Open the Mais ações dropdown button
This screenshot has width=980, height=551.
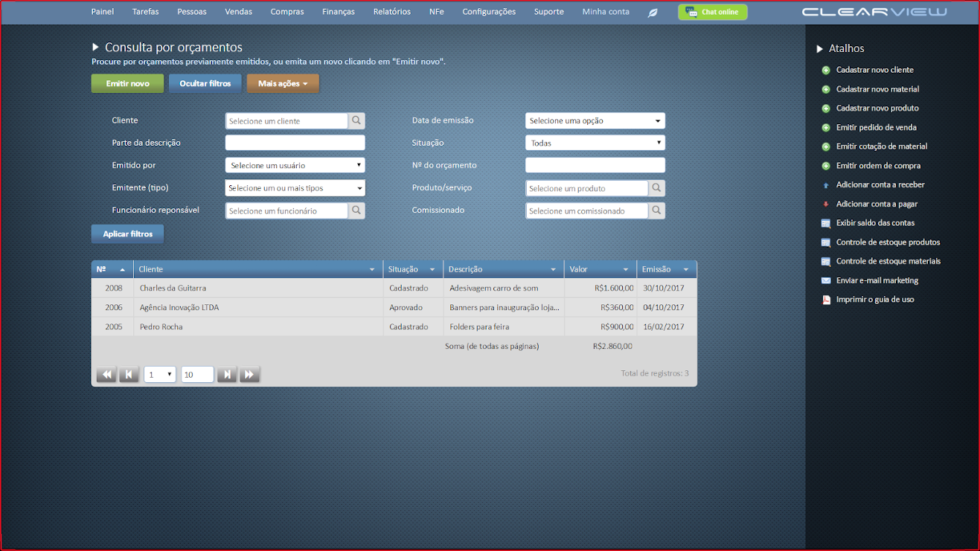point(283,84)
